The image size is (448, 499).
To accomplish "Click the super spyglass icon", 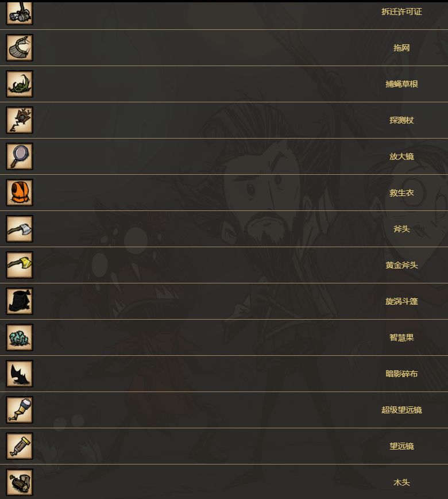I will [20, 410].
